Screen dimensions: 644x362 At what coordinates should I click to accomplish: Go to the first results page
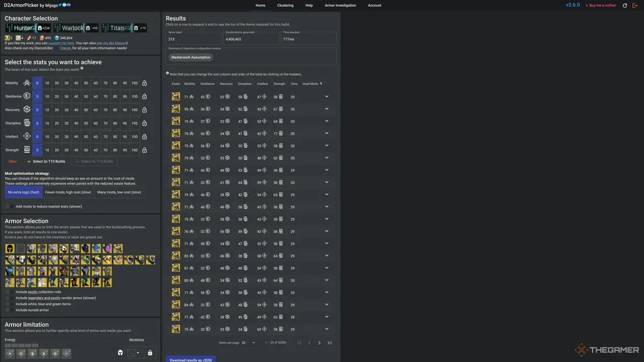pyautogui.click(x=299, y=343)
